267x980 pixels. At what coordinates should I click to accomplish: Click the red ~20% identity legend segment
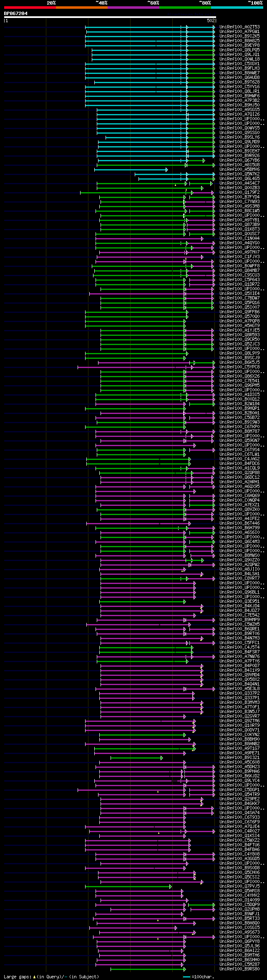pyautogui.click(x=30, y=8)
